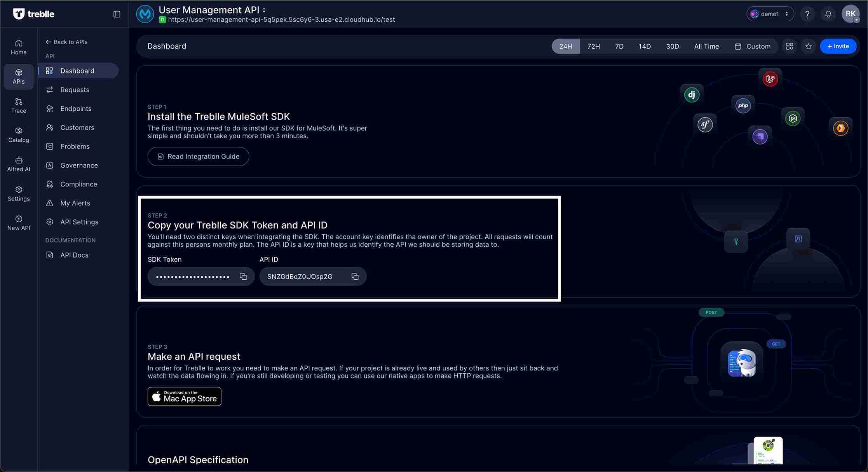Click the cloudhub API URL
Viewport: 868px width, 472px height.
[x=281, y=19]
